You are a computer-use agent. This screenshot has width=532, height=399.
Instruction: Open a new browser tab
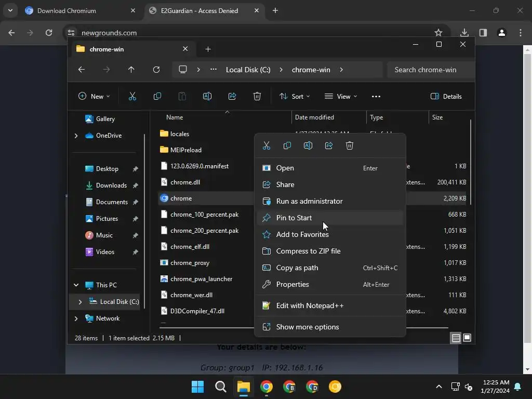pos(275,10)
